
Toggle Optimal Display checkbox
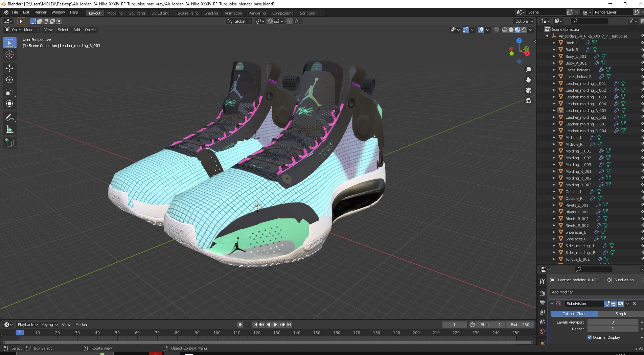[x=590, y=337]
